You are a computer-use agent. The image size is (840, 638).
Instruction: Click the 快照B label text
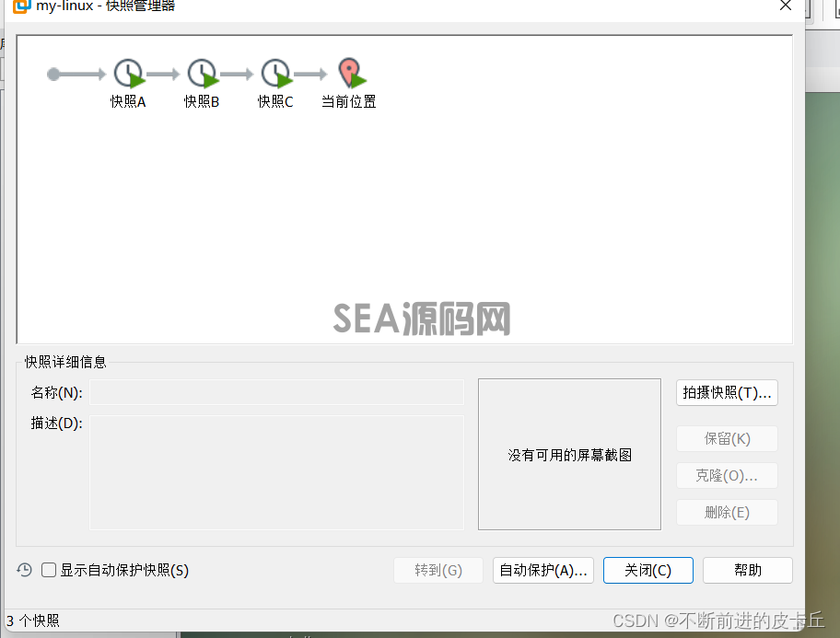(x=202, y=102)
